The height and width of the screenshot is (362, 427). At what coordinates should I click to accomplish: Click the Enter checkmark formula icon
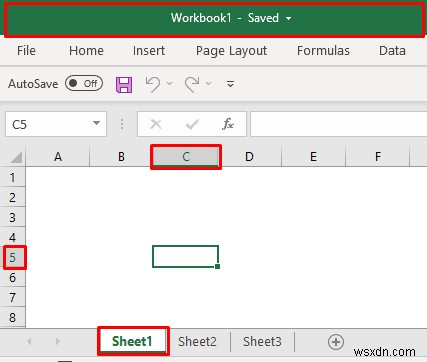(192, 124)
